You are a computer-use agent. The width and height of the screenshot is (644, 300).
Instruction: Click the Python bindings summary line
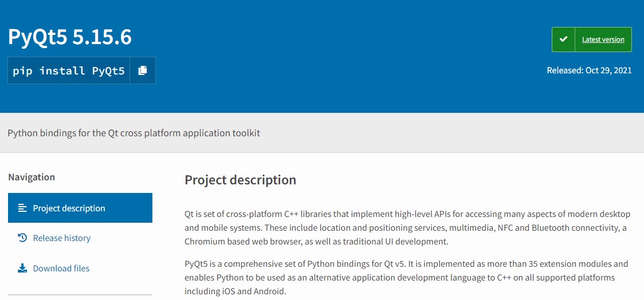click(x=134, y=133)
